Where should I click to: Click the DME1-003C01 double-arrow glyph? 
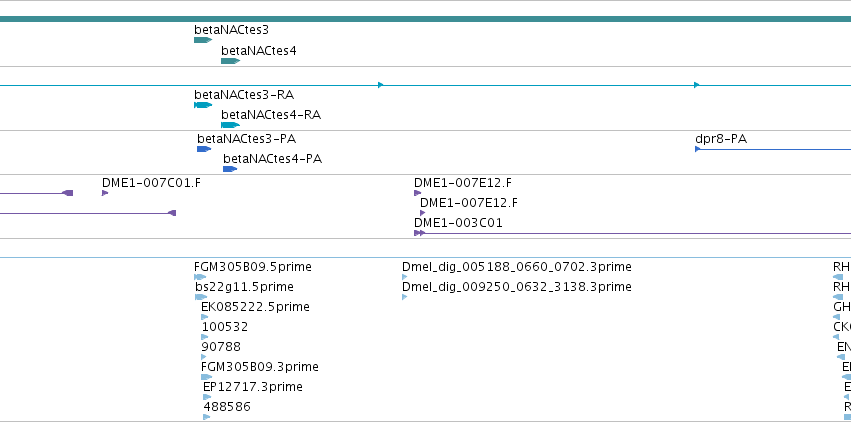[420, 233]
